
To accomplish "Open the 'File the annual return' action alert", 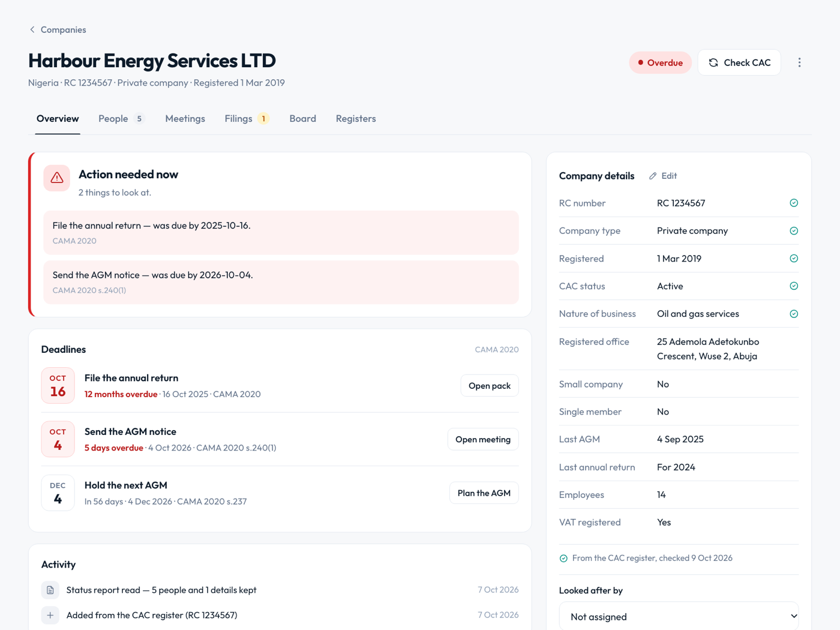I will pos(281,232).
